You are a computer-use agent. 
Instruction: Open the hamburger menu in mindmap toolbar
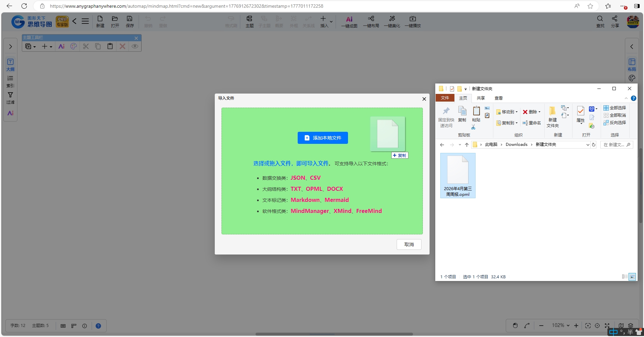(85, 21)
